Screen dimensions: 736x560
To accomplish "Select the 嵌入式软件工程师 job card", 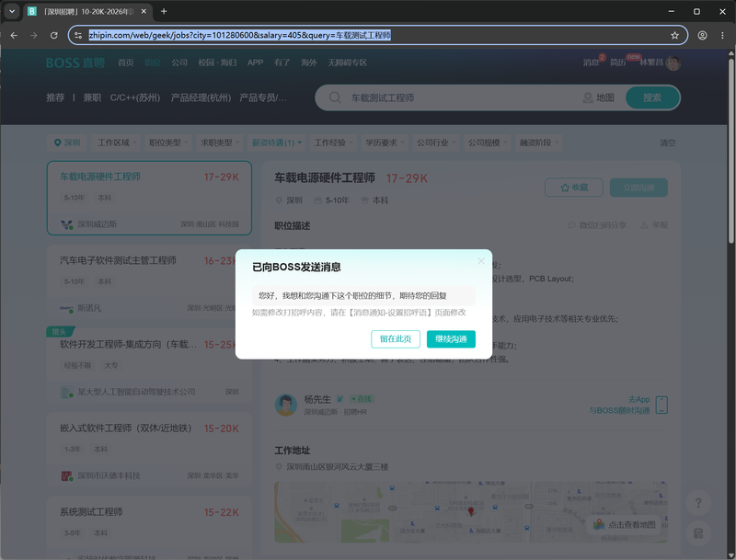I will 149,451.
